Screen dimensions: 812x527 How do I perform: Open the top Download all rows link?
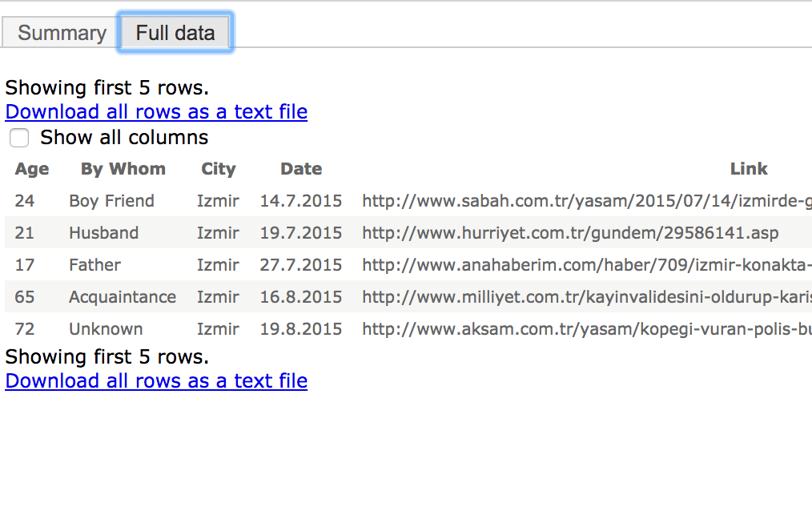point(156,112)
